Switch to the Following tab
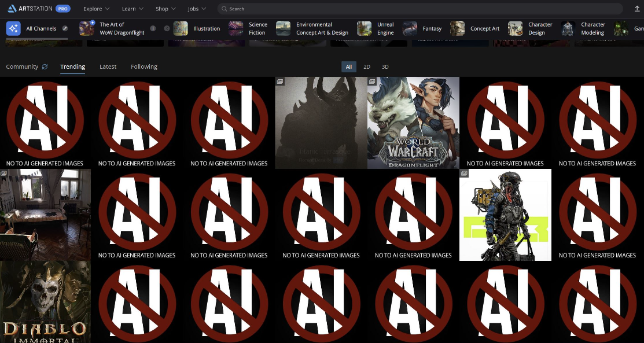 coord(144,67)
